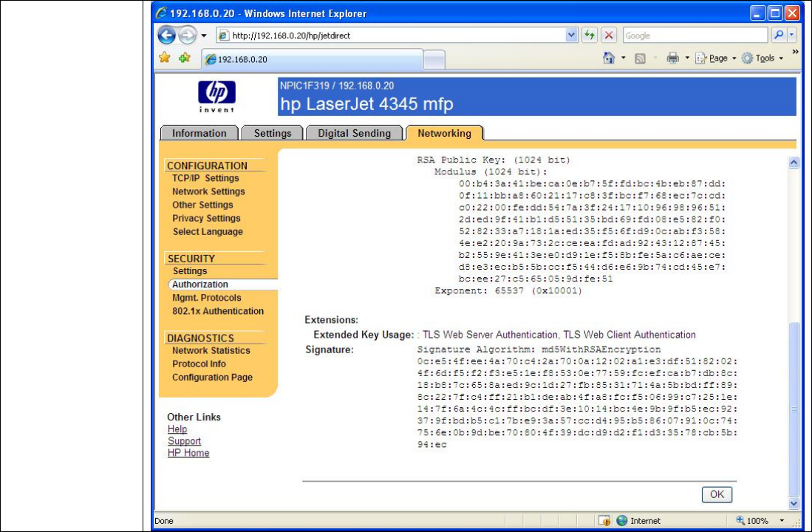Open the Page menu
The image size is (812, 532).
coord(716,58)
